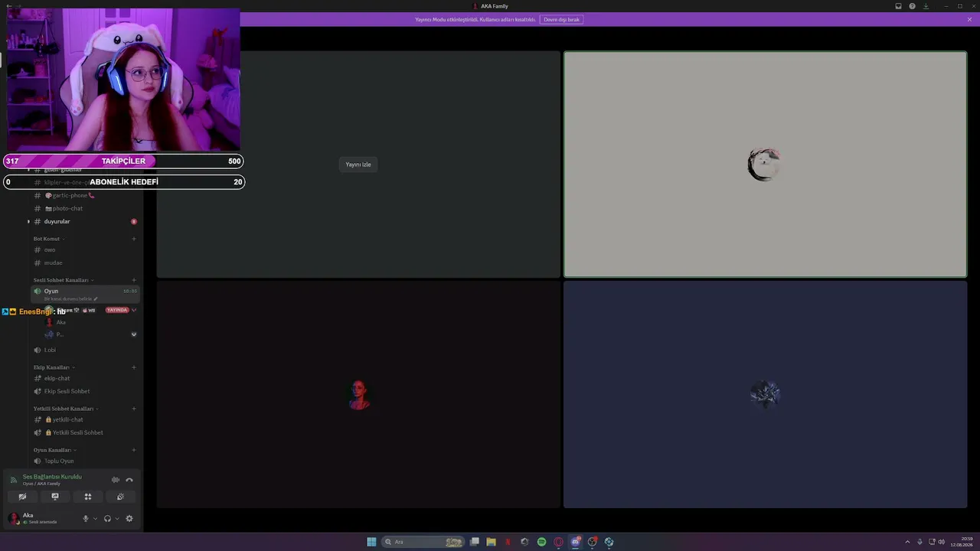Open the audio output options arrow
Image resolution: width=980 pixels, height=551 pixels.
click(x=116, y=518)
